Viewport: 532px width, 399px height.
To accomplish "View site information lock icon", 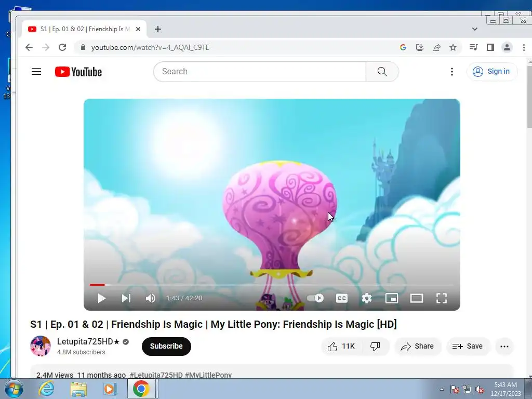I will tap(83, 47).
